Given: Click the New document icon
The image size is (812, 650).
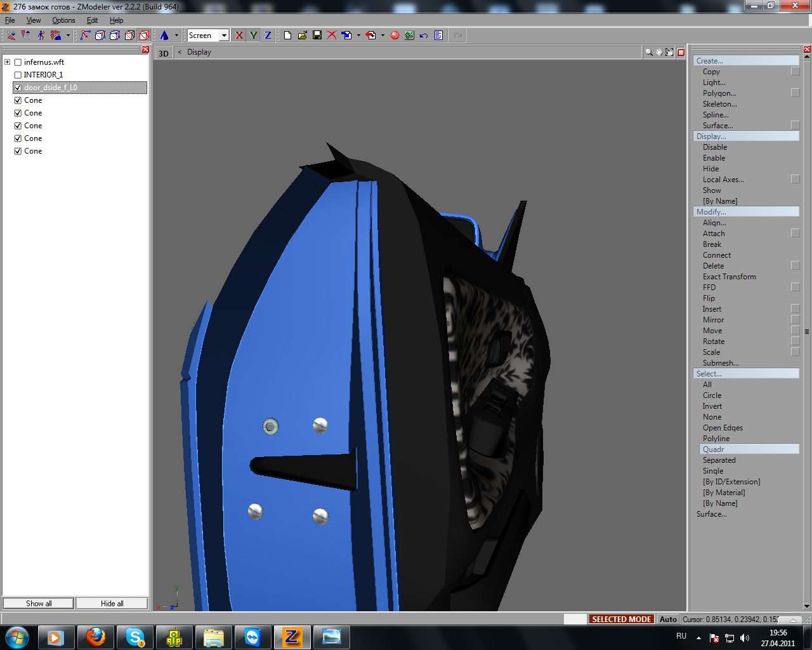Looking at the screenshot, I should coord(287,36).
